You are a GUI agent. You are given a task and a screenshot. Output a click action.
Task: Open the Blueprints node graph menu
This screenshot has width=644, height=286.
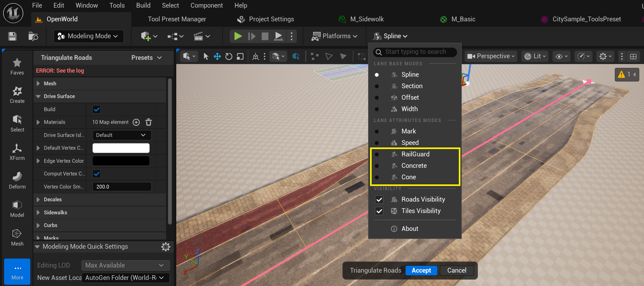click(x=176, y=36)
